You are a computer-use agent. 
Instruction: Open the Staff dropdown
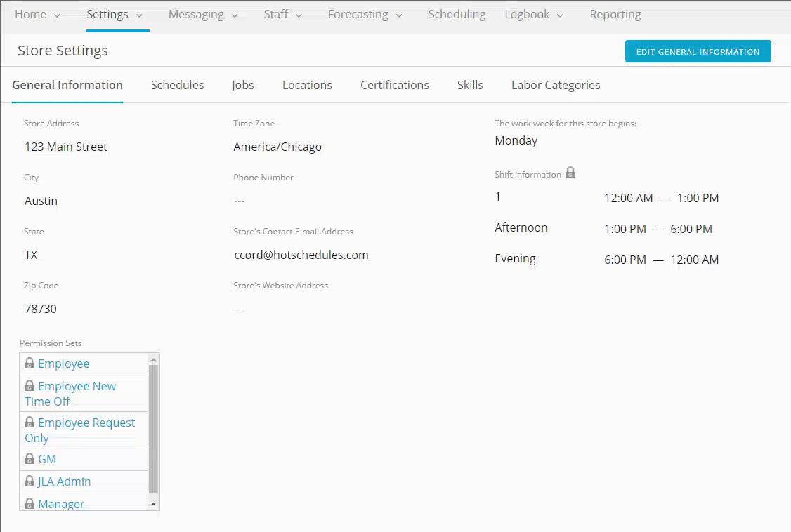point(299,14)
